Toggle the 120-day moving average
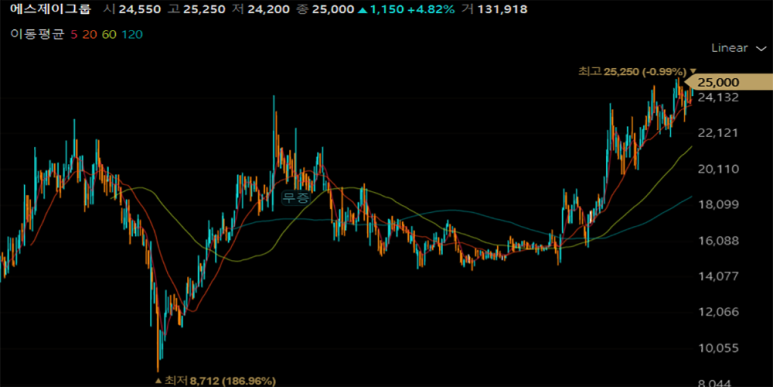The width and height of the screenshot is (773, 387). coord(133,34)
